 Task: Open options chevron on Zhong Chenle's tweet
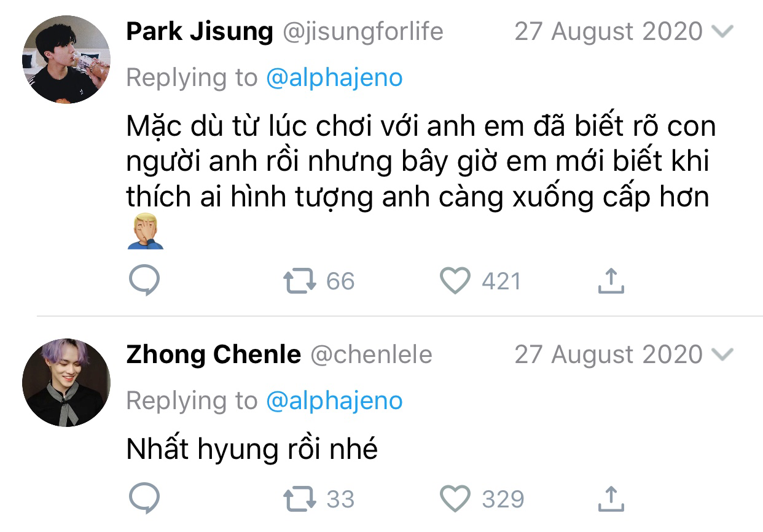point(722,354)
